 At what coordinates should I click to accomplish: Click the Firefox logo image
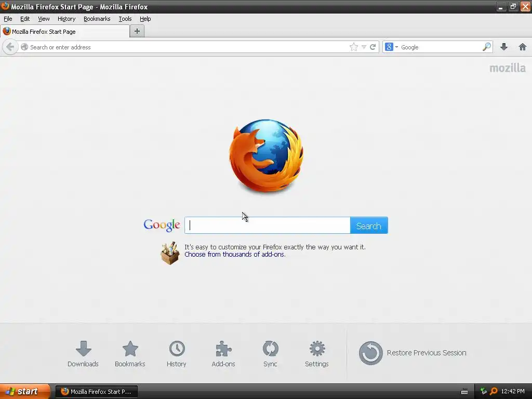click(x=267, y=156)
